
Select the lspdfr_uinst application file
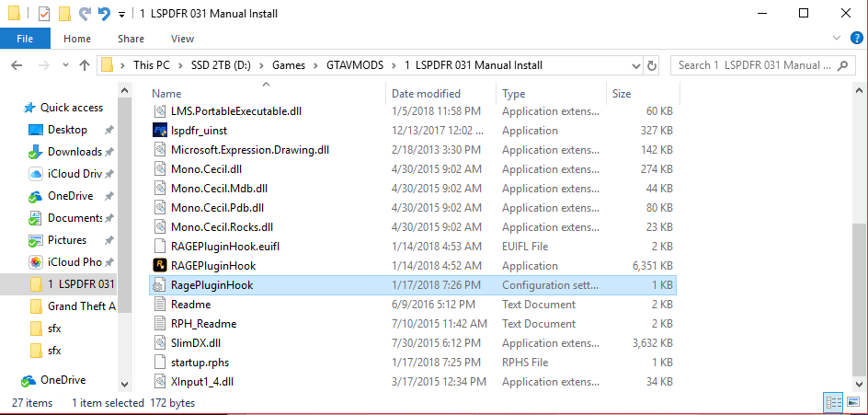click(x=199, y=131)
